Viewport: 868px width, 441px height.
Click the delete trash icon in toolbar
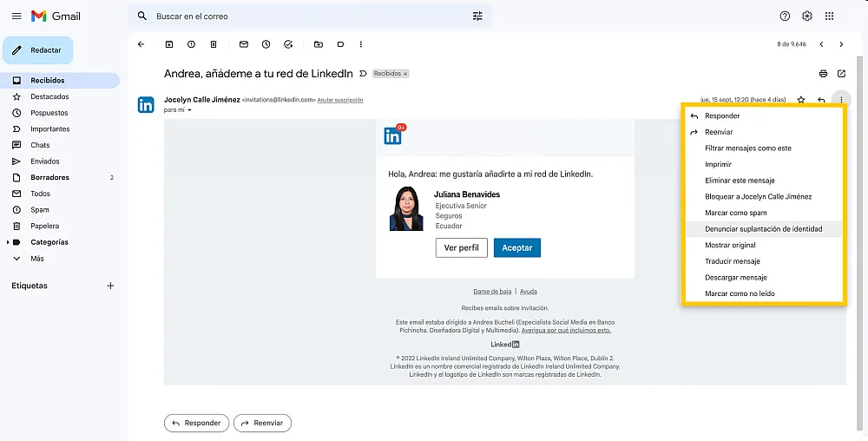pos(214,44)
